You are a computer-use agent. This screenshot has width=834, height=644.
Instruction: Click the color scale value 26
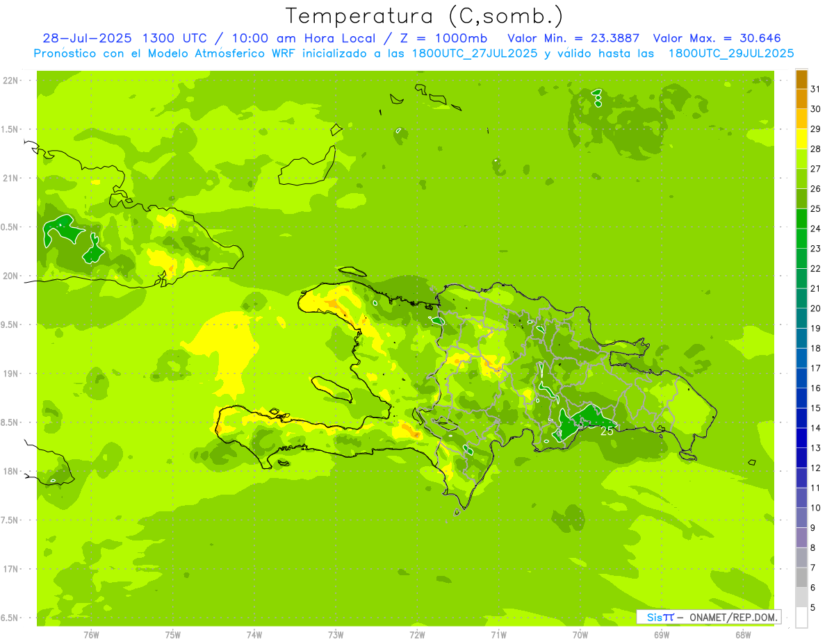[815, 189]
